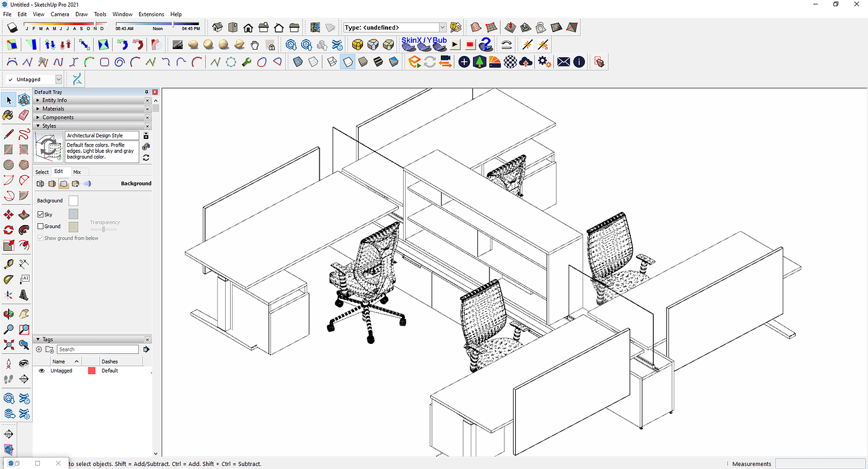The width and height of the screenshot is (868, 469).
Task: Click the Background color swatch
Action: click(x=73, y=200)
